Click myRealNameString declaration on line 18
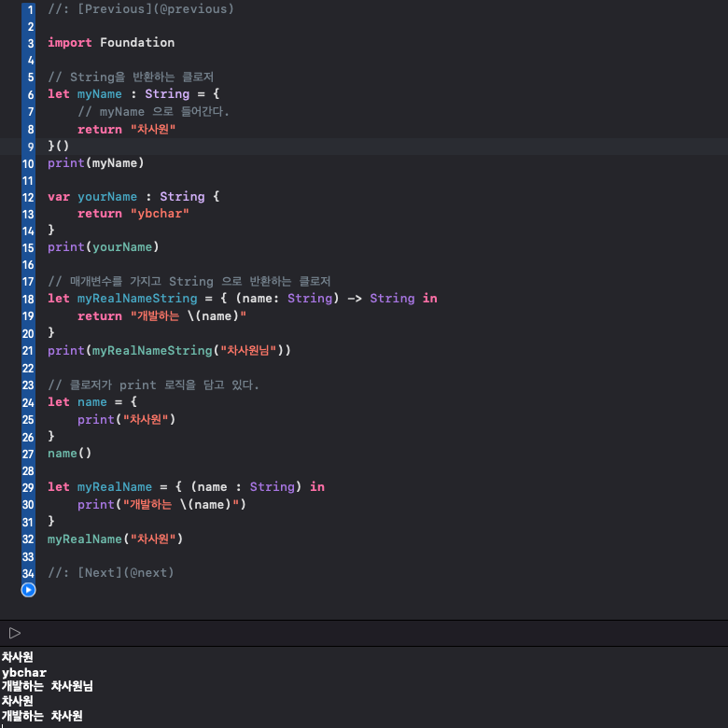728x728 pixels. (x=137, y=299)
